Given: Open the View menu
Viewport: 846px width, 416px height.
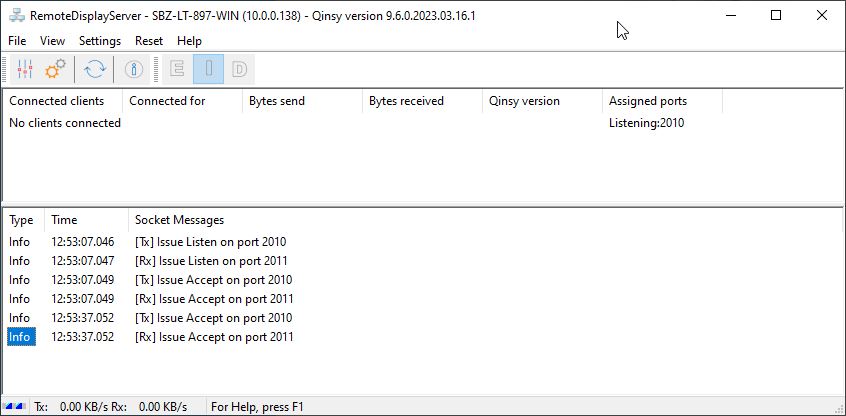Looking at the screenshot, I should [53, 41].
